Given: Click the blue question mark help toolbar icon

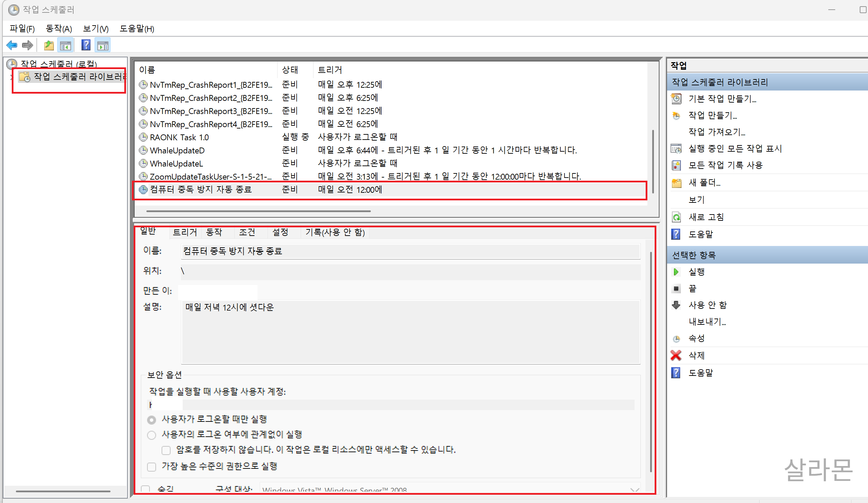Looking at the screenshot, I should pos(86,45).
